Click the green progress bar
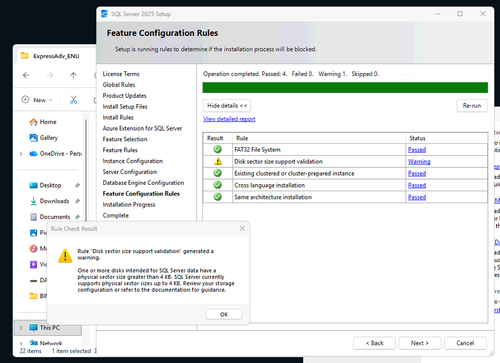The height and width of the screenshot is (363, 500). coord(345,87)
